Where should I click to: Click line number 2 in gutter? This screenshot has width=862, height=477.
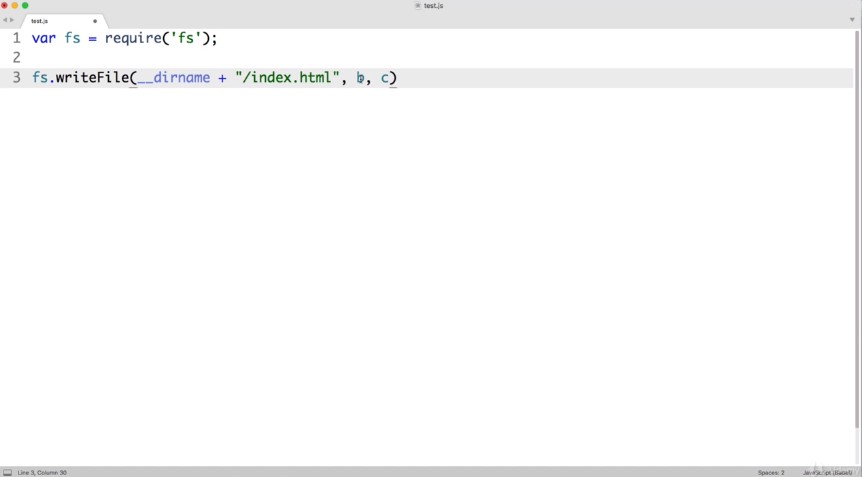[x=16, y=58]
